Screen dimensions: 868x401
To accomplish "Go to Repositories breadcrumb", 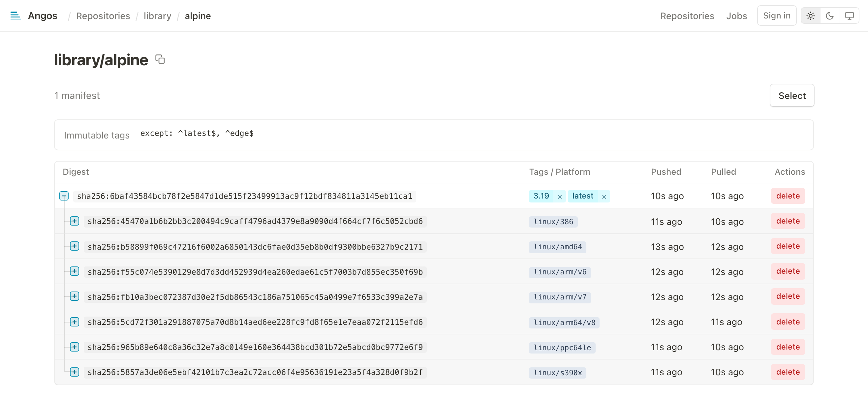I will tap(103, 16).
